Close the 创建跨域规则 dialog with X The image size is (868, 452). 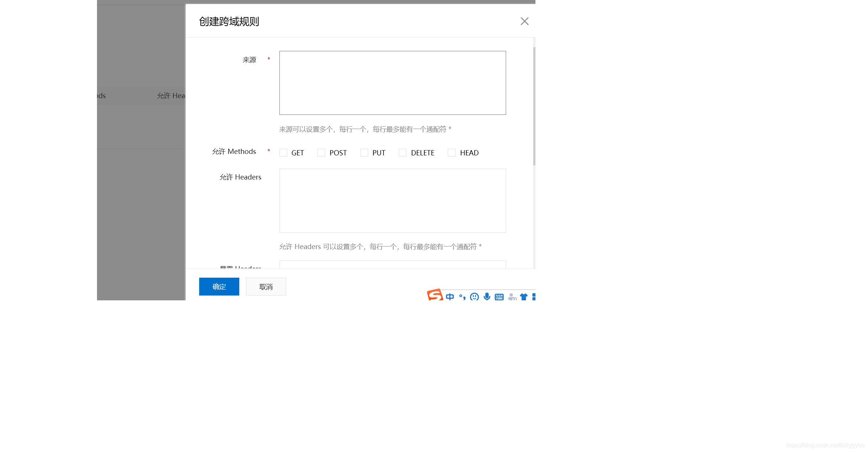point(524,21)
